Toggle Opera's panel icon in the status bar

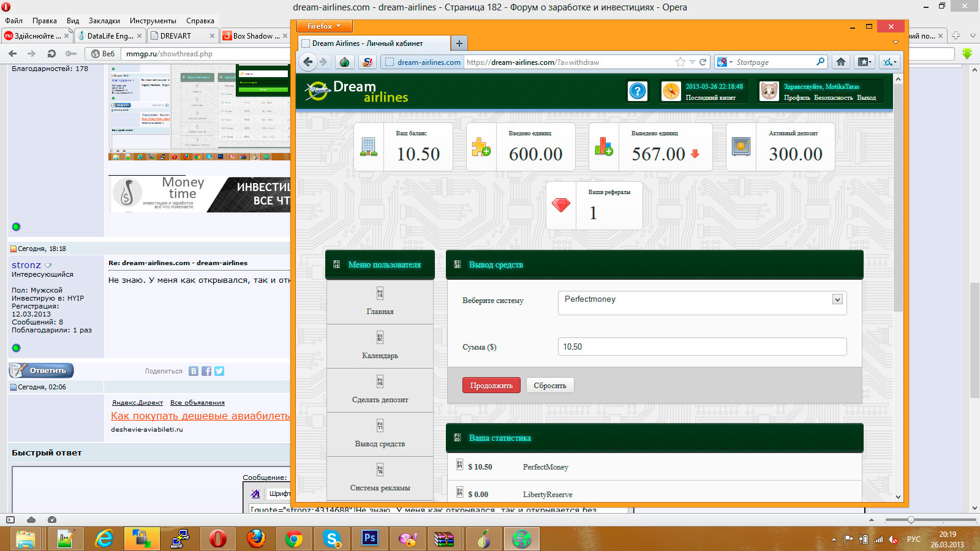tap(10, 520)
